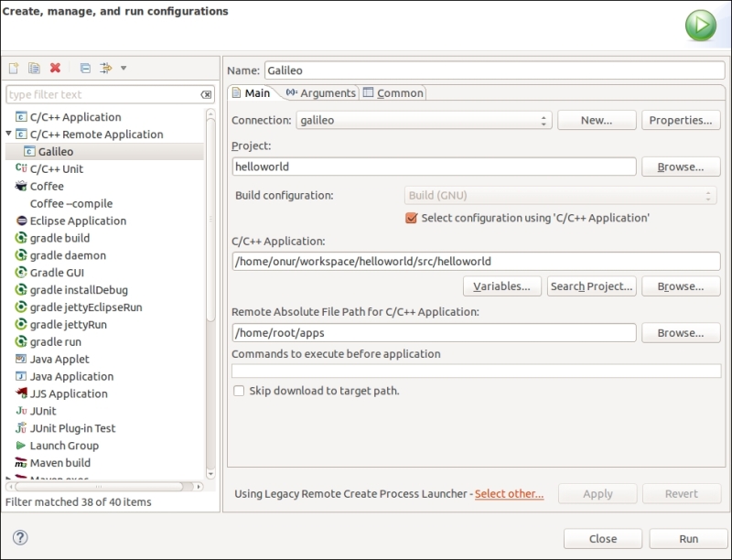732x560 pixels.
Task: Select C/C++ Unit configuration type
Action: click(x=57, y=169)
